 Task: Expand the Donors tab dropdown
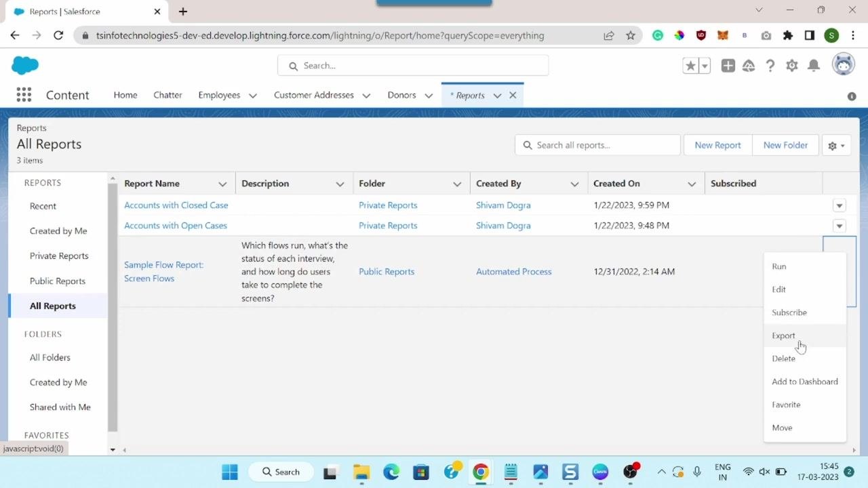429,96
